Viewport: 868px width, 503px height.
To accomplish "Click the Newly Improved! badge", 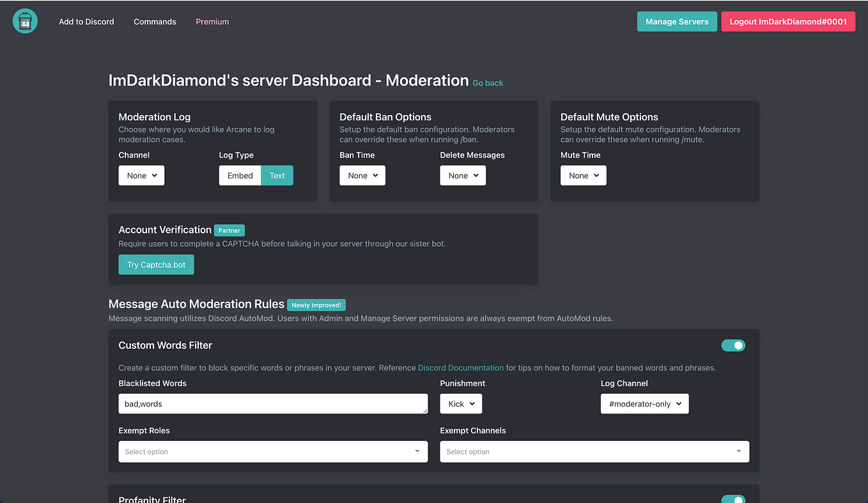I will [316, 305].
